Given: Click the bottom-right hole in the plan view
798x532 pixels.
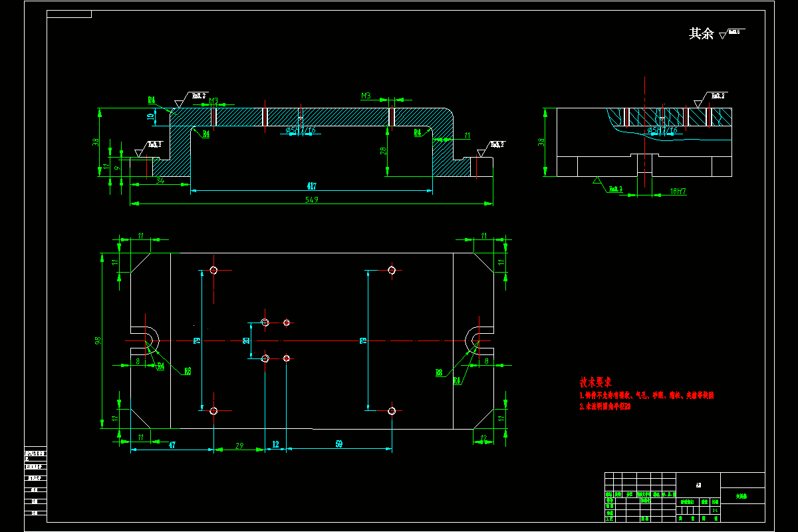Looking at the screenshot, I should tap(392, 411).
